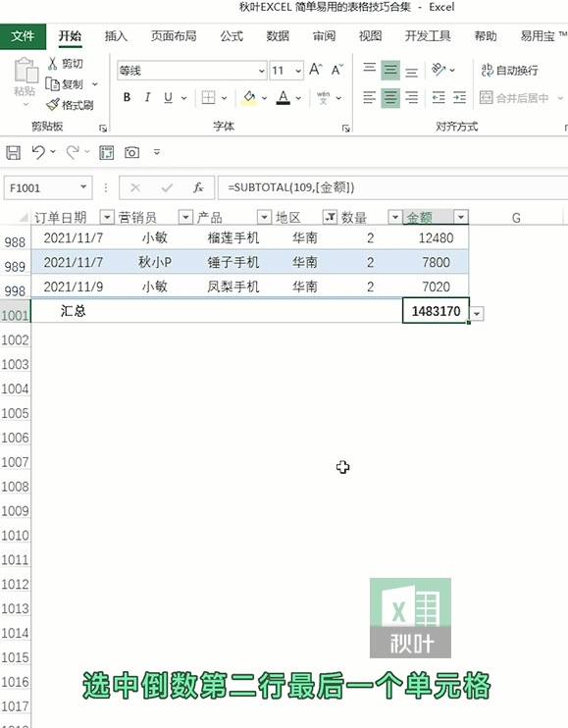Click 合并后居中 merge and center button
The height and width of the screenshot is (728, 568).
[514, 98]
